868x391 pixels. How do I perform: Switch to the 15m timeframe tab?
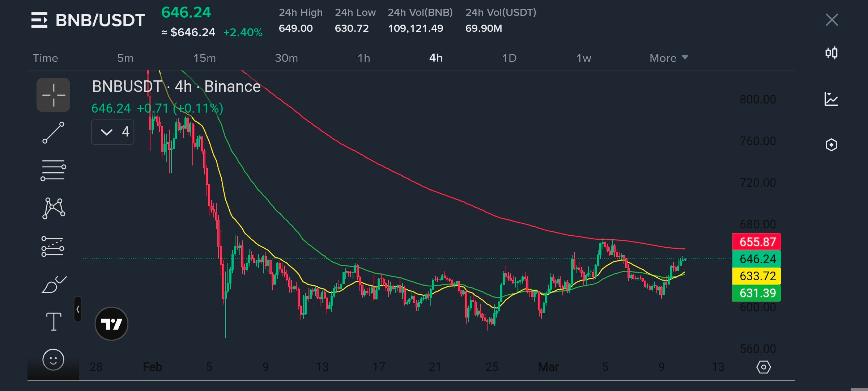point(204,58)
